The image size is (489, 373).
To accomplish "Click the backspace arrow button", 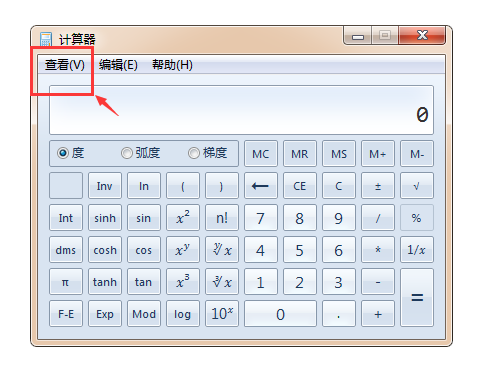I will pyautogui.click(x=261, y=186).
